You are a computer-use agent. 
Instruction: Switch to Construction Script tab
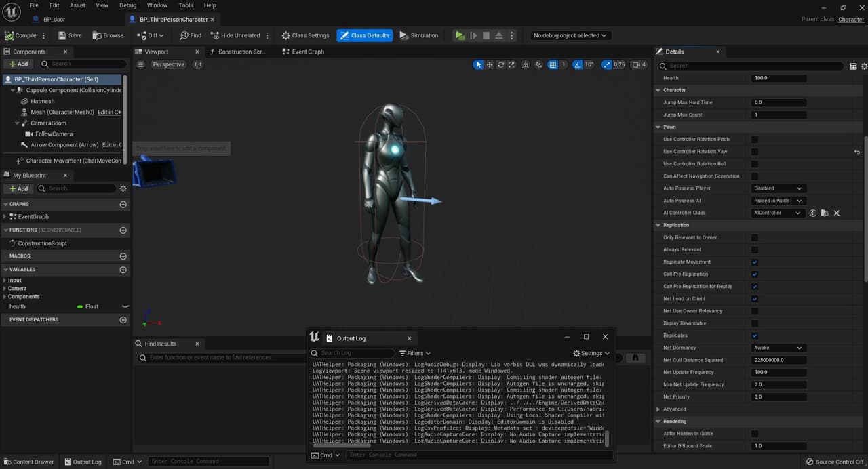[241, 52]
